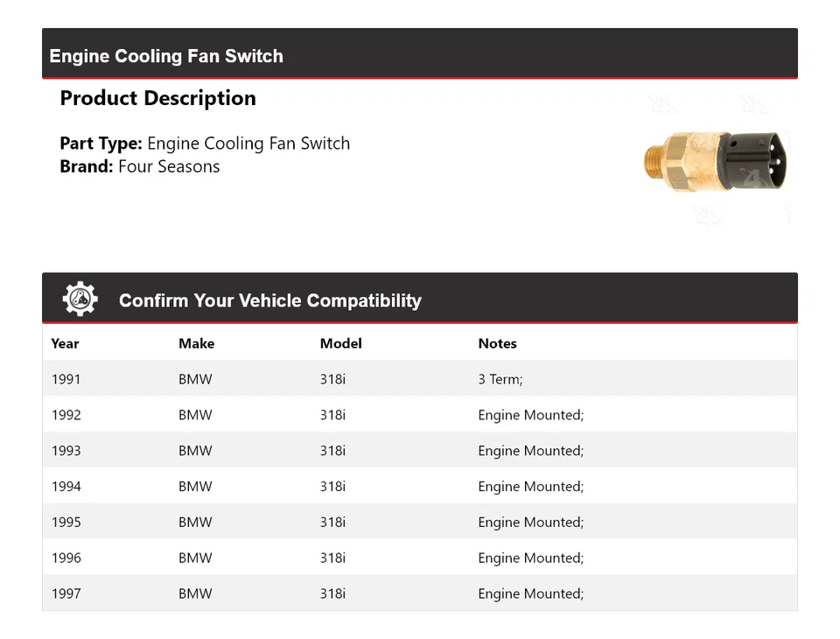This screenshot has height=639, width=840.
Task: Click 318i in the 1995 row
Action: (x=332, y=523)
